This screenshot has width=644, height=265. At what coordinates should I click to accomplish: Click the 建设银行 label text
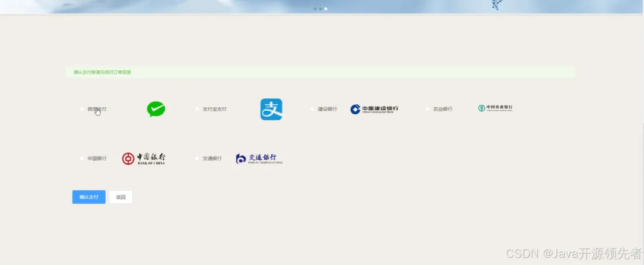pos(328,109)
